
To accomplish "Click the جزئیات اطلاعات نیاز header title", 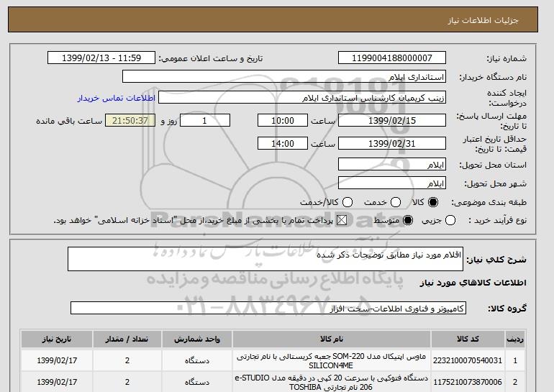I will click(x=483, y=20).
